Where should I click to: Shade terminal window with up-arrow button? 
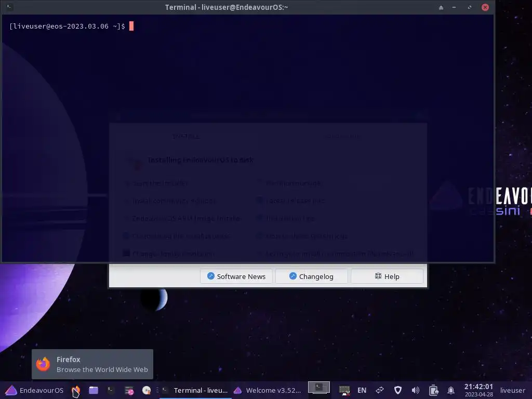click(x=441, y=7)
